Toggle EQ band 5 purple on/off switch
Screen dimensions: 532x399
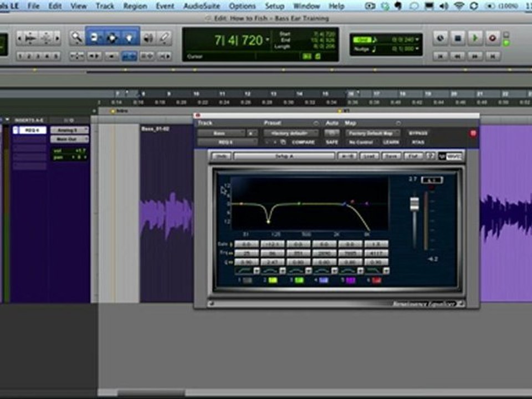[350, 280]
